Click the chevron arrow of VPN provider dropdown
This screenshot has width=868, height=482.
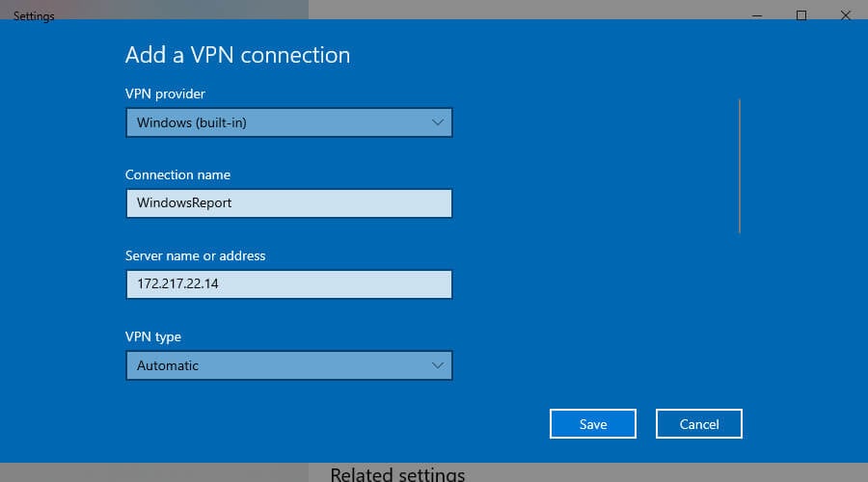[437, 122]
